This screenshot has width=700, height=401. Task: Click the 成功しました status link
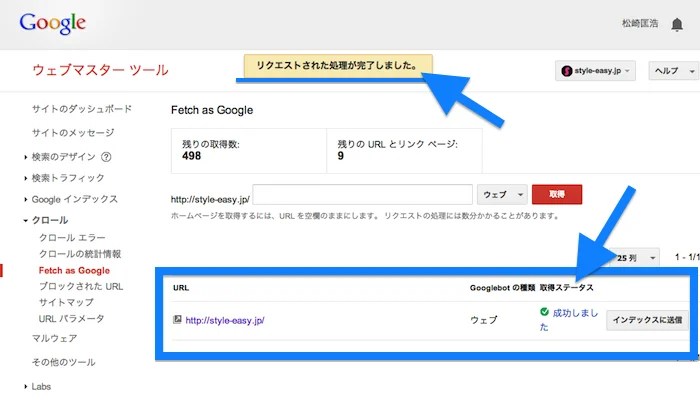(569, 320)
